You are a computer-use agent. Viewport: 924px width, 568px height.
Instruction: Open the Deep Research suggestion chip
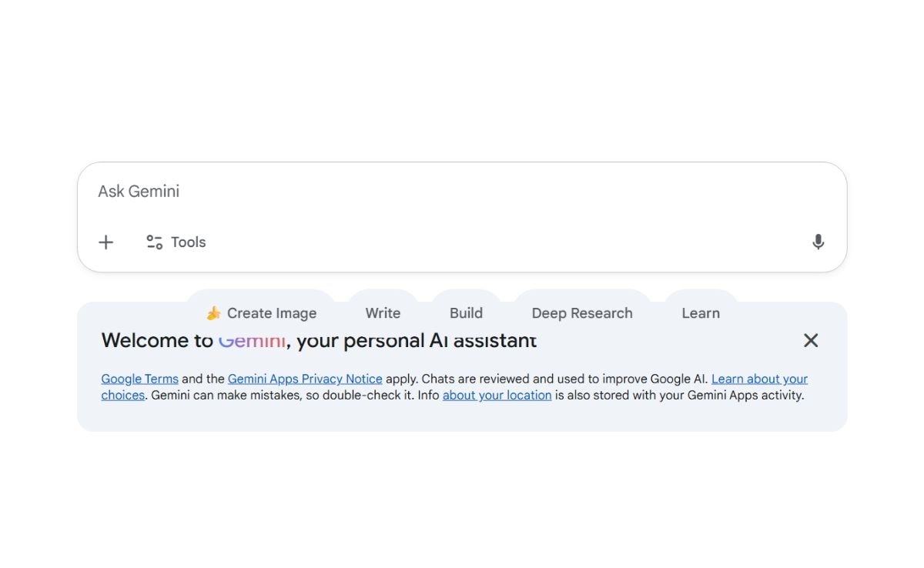pos(582,312)
